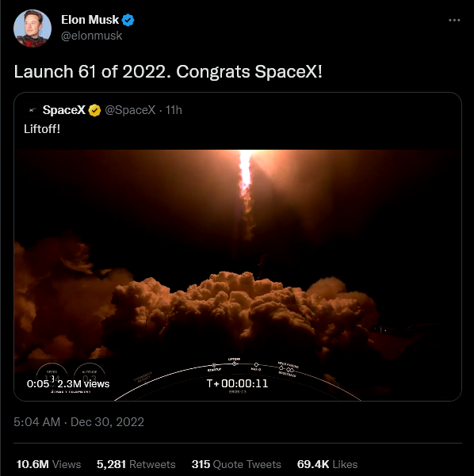Open the 69.4K Likes list
The width and height of the screenshot is (474, 476).
[327, 464]
